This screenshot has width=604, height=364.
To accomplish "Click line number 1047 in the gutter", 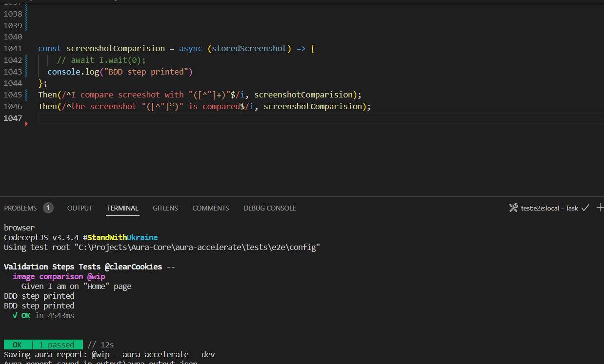I will [13, 118].
